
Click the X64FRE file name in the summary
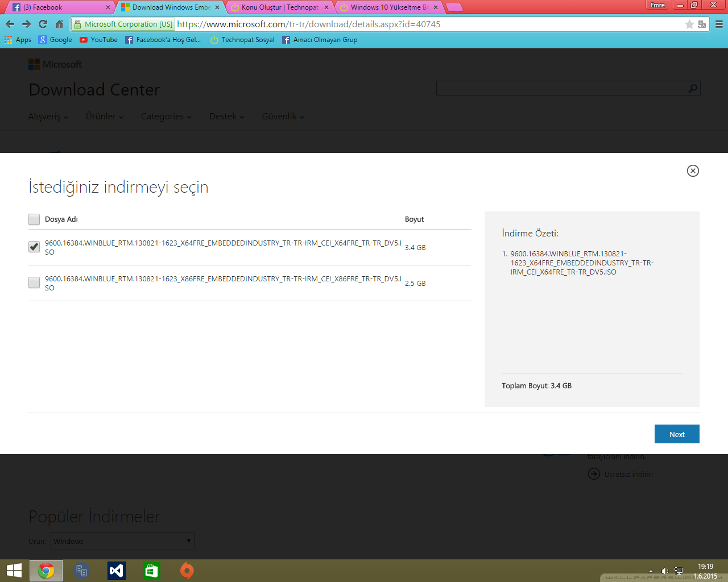582,263
